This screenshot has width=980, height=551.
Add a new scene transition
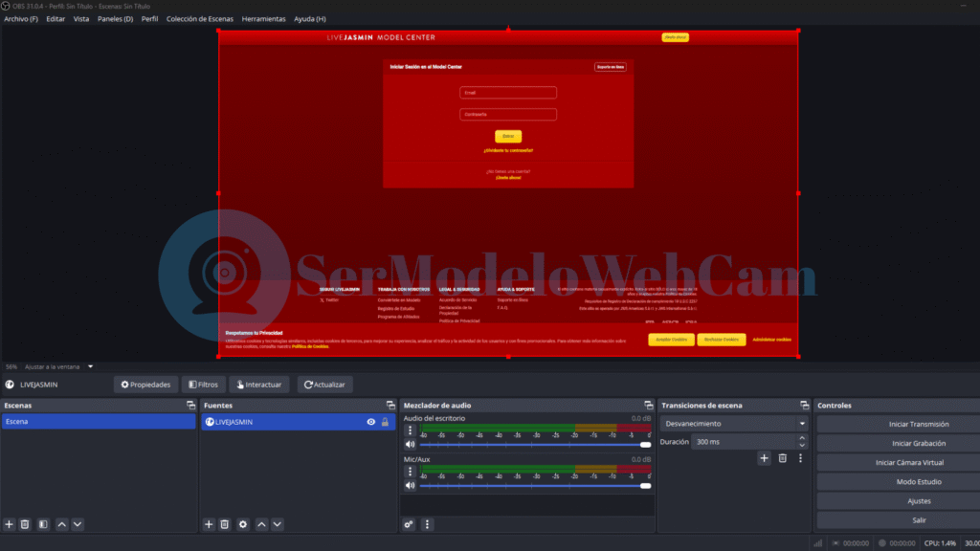point(764,458)
